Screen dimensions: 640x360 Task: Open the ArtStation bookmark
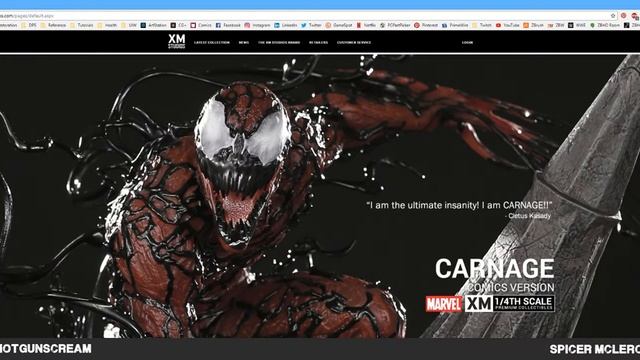click(x=153, y=25)
